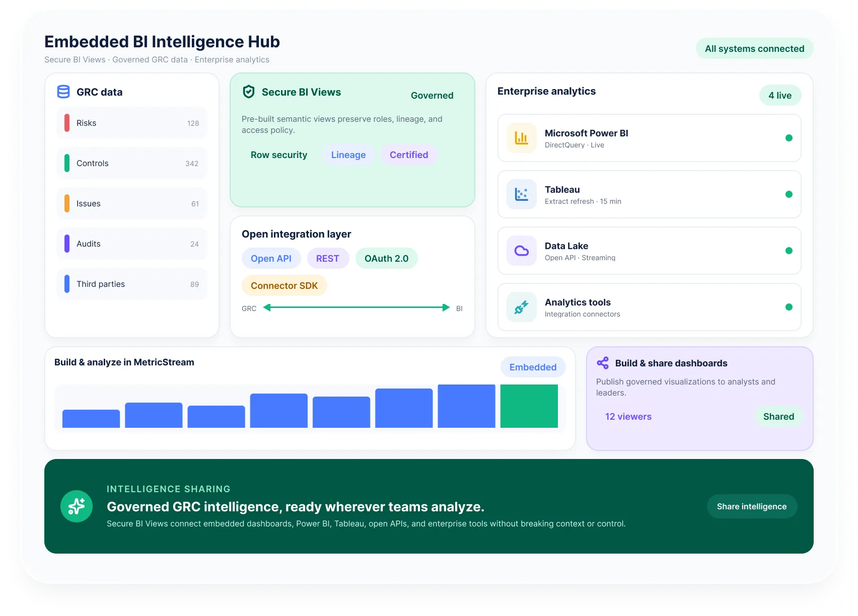Click the sparkle Intelligence Sharing icon
The image size is (858, 616).
click(77, 506)
